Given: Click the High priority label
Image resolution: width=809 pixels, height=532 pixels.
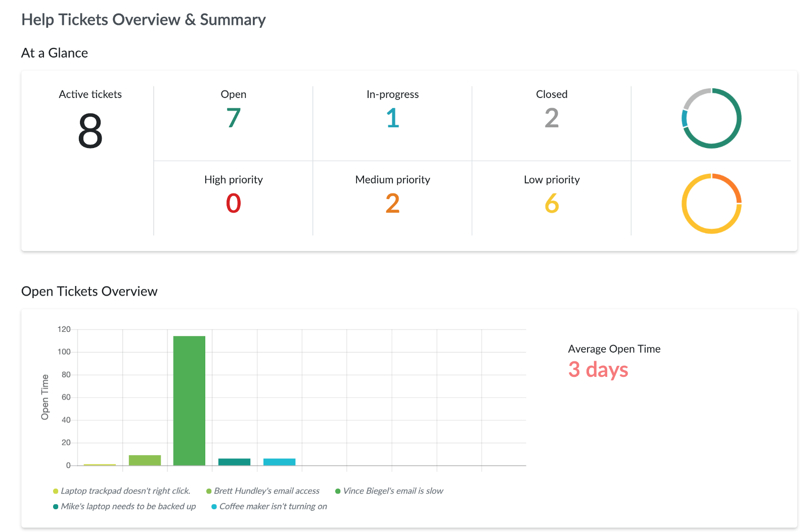Looking at the screenshot, I should 234,180.
